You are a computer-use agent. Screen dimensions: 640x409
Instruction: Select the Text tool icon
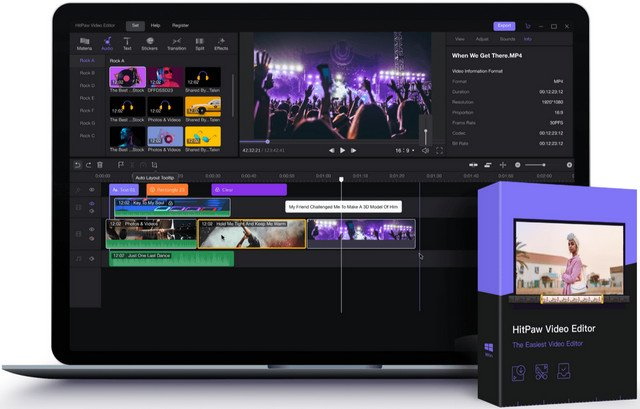[127, 43]
